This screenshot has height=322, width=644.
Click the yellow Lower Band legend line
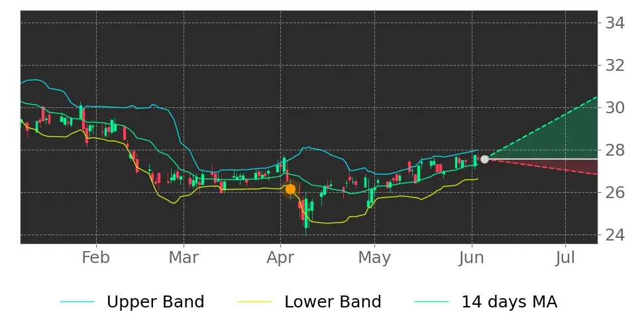(x=254, y=302)
